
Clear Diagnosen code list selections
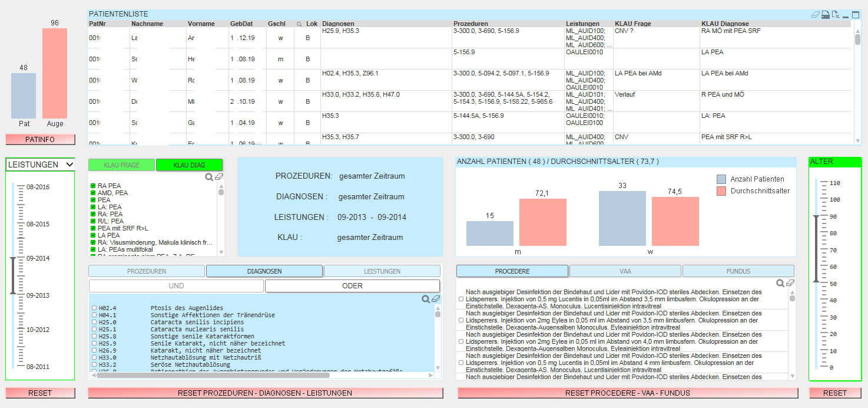click(x=436, y=299)
